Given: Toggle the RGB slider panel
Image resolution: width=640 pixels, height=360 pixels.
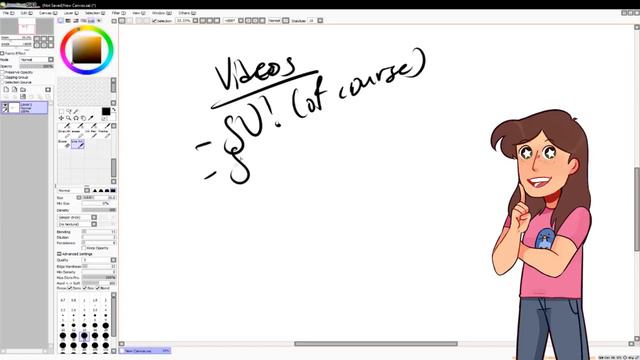Looking at the screenshot, I should point(68,21).
